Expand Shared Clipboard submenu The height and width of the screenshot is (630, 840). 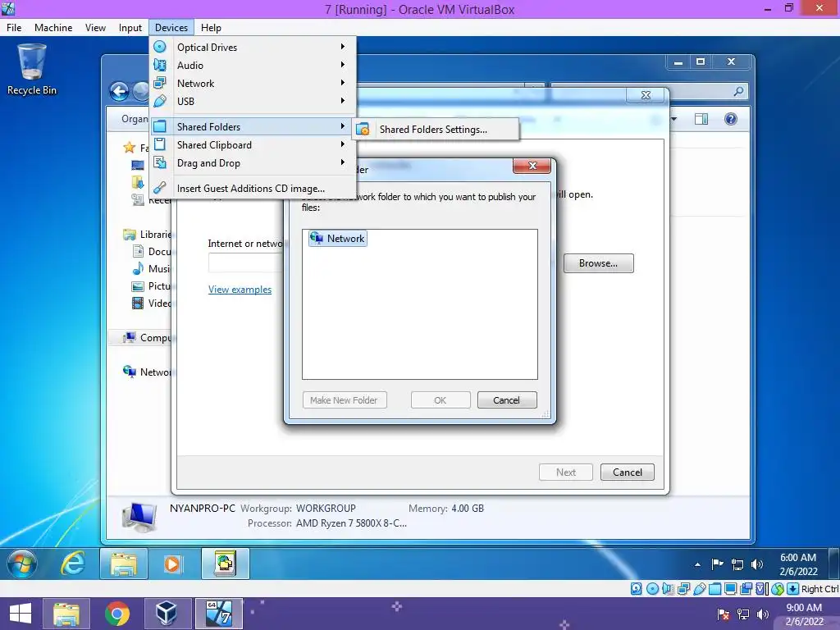pos(253,144)
